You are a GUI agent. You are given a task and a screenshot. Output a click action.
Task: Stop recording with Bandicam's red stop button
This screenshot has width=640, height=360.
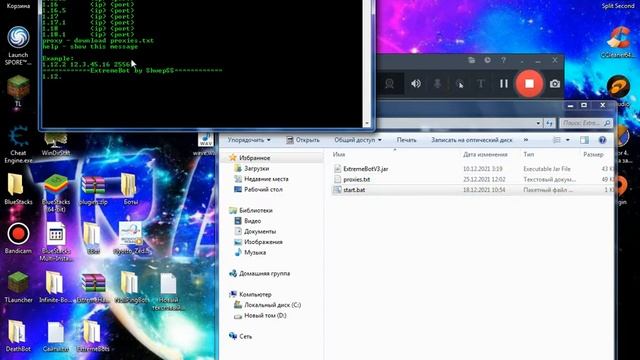(529, 84)
